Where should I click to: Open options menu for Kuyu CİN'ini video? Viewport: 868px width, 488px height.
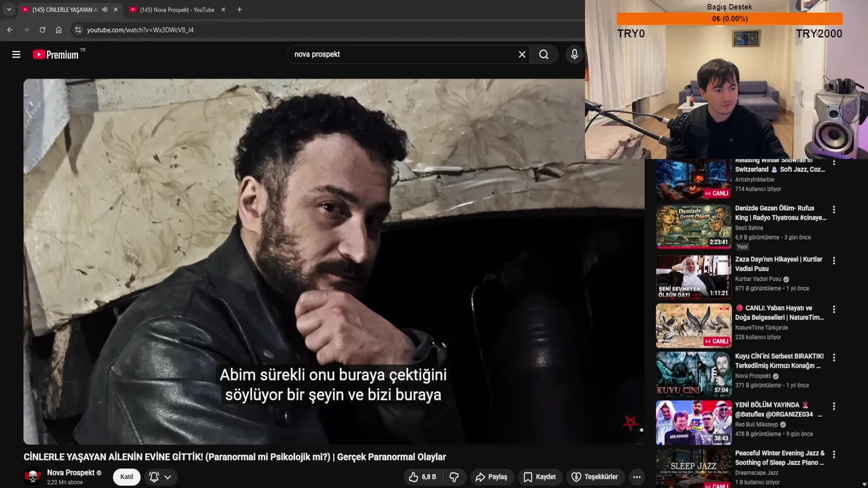pos(834,358)
